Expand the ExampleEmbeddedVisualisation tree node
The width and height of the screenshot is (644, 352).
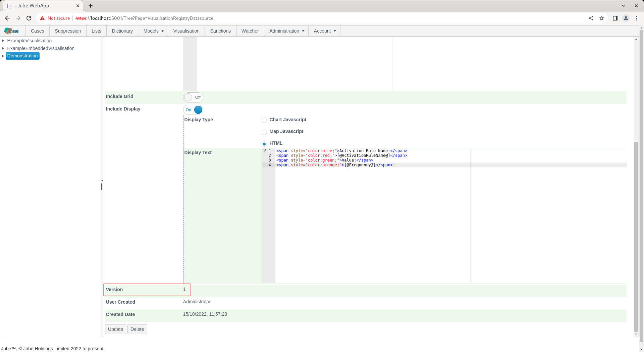[x=3, y=48]
